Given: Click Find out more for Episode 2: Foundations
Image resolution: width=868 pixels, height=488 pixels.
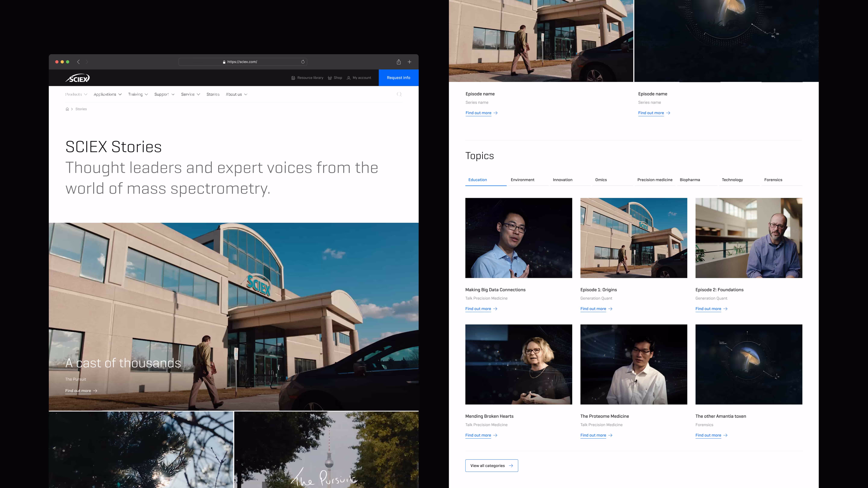Looking at the screenshot, I should click(711, 309).
